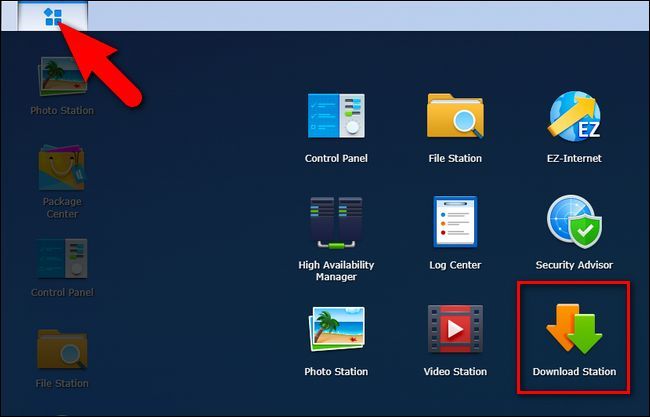This screenshot has width=650, height=417.
Task: Open the Log Center clipboard icon
Action: [x=455, y=223]
